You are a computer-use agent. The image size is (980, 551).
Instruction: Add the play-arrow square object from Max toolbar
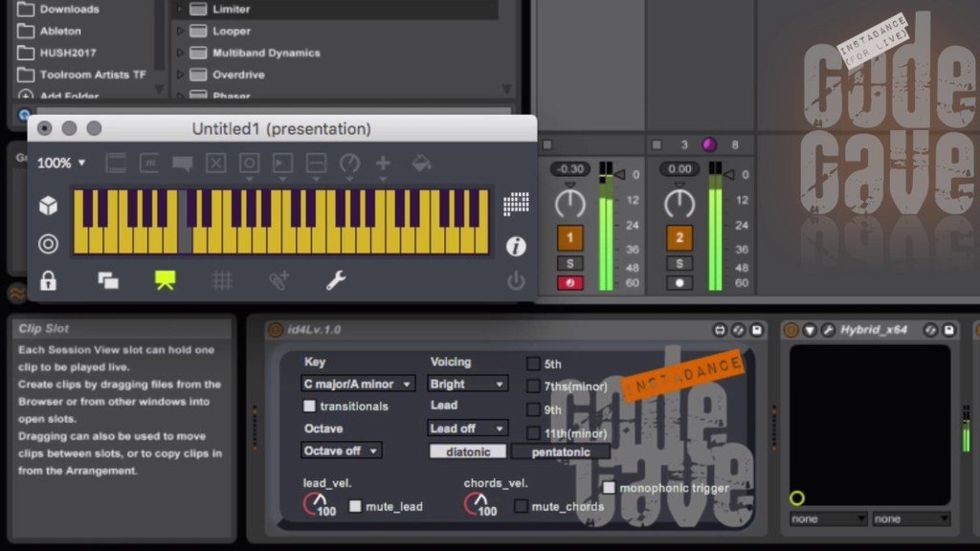click(x=282, y=164)
